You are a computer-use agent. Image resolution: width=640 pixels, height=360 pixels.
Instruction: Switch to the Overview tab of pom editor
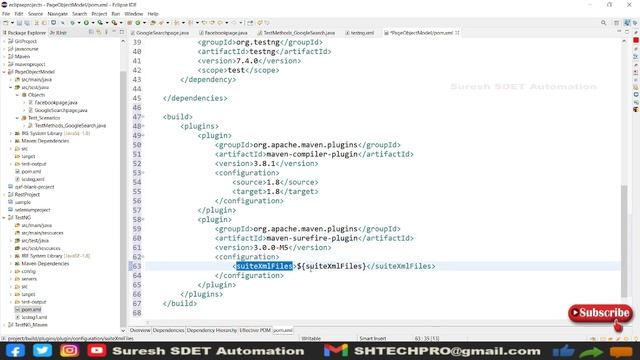(x=140, y=330)
